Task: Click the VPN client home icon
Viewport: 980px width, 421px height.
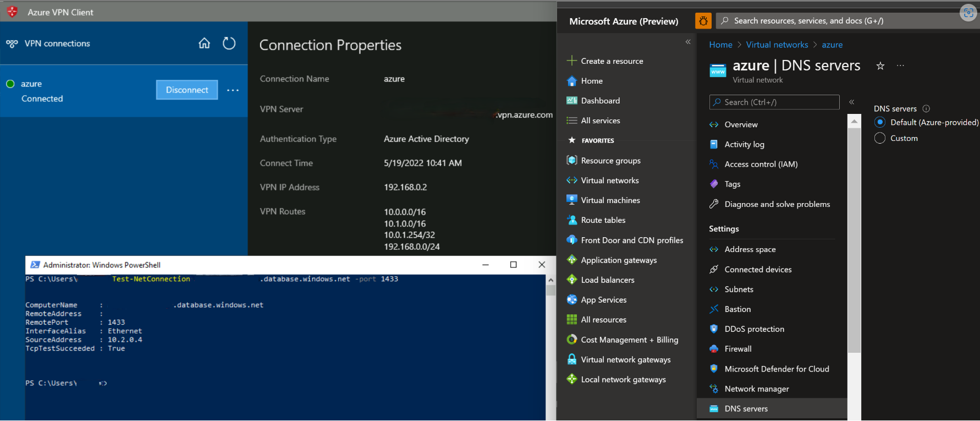Action: (204, 43)
